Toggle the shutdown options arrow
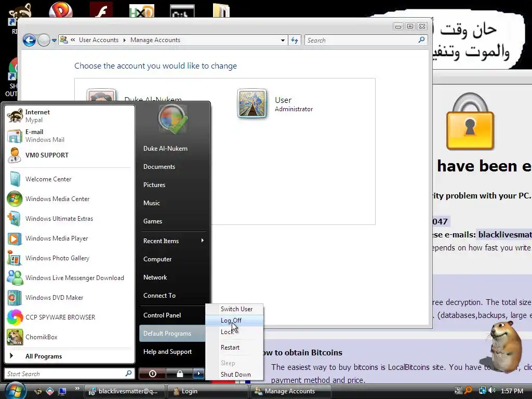Viewport: 532px width, 399px height. pyautogui.click(x=199, y=374)
